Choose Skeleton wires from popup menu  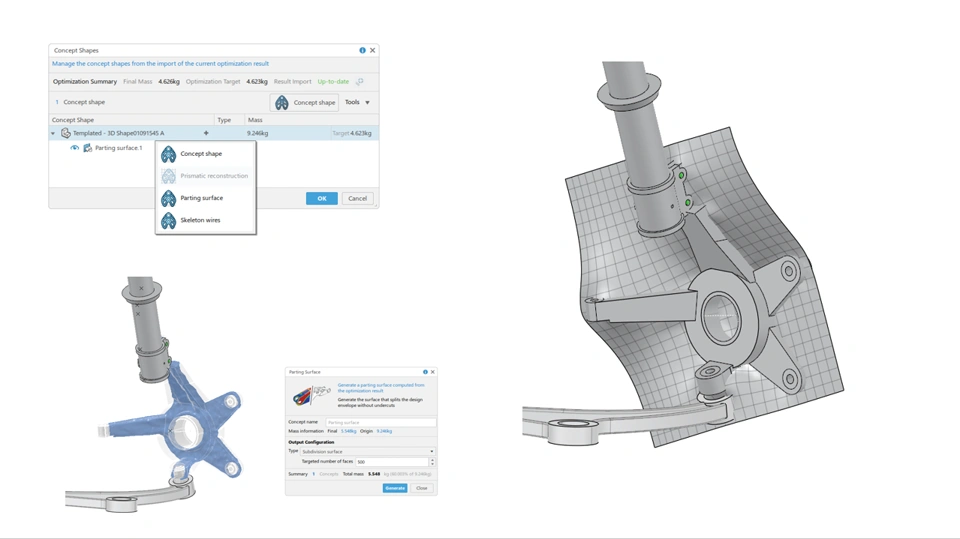click(206, 220)
